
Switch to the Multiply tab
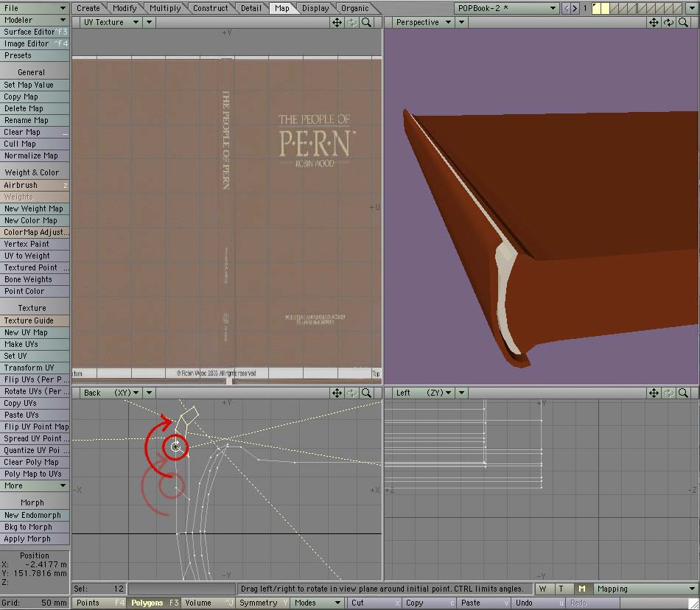(165, 8)
